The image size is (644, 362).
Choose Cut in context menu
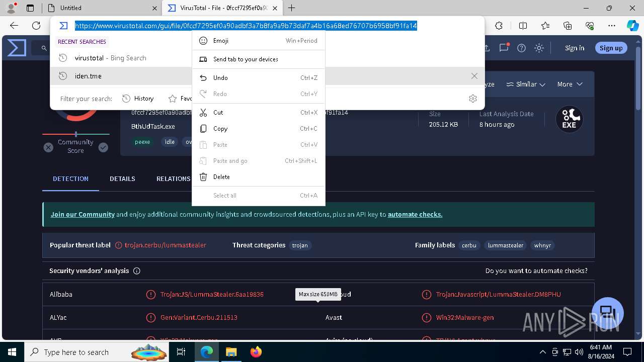(259, 113)
